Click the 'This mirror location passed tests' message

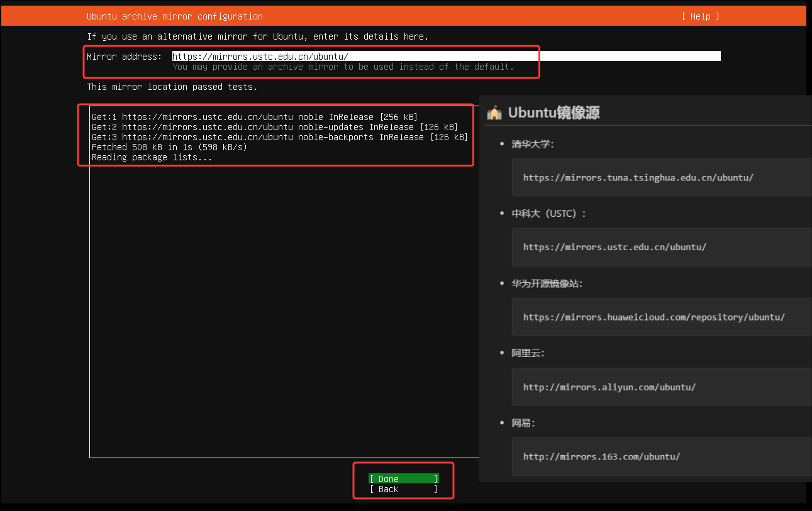(172, 87)
